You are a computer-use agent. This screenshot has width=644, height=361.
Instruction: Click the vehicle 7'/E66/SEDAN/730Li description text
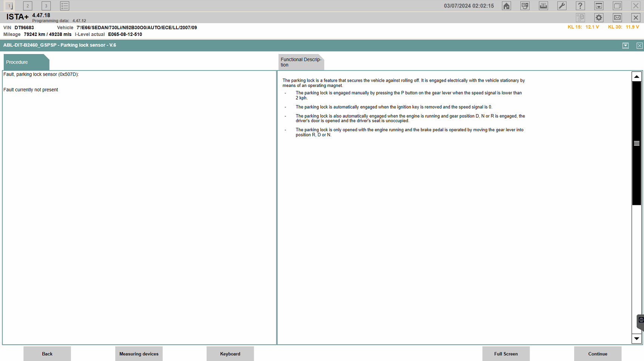(x=137, y=28)
